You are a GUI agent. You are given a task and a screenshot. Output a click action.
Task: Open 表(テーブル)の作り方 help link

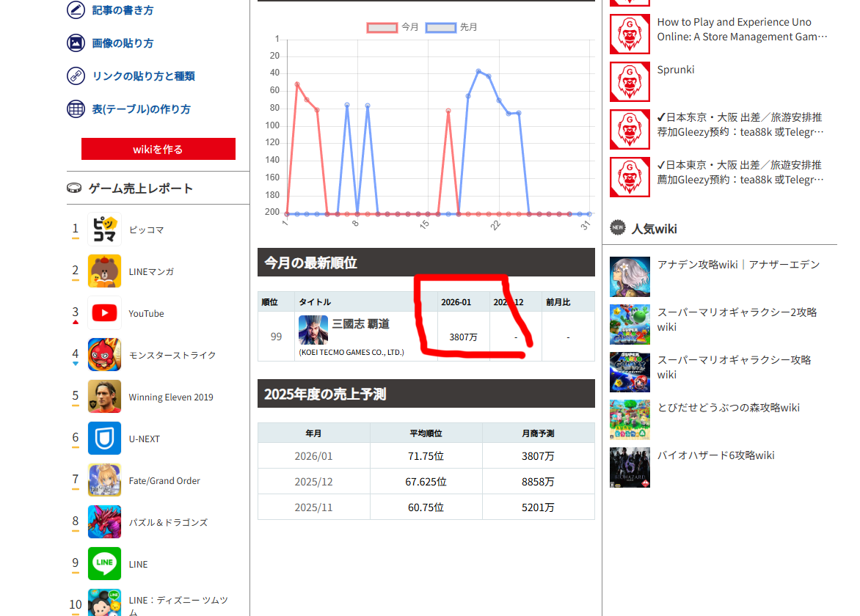pyautogui.click(x=141, y=109)
